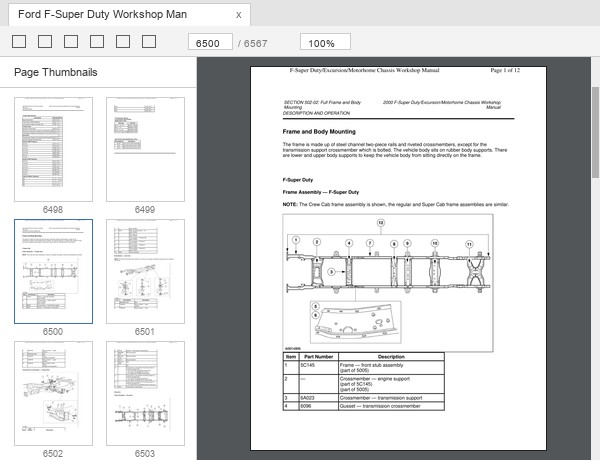Click the vertical scrollbar of the document view
The image size is (600, 460).
(x=595, y=132)
